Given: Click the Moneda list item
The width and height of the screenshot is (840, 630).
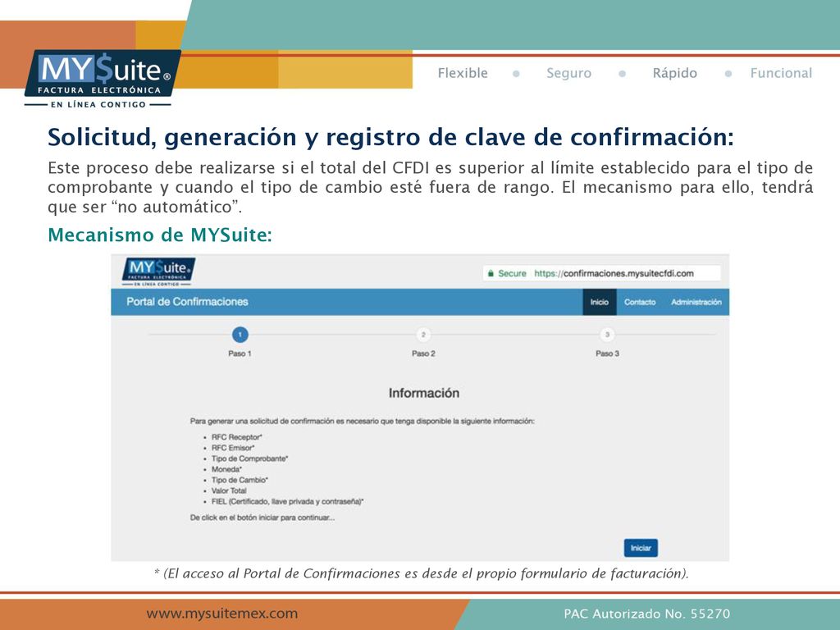Looking at the screenshot, I should [x=226, y=469].
